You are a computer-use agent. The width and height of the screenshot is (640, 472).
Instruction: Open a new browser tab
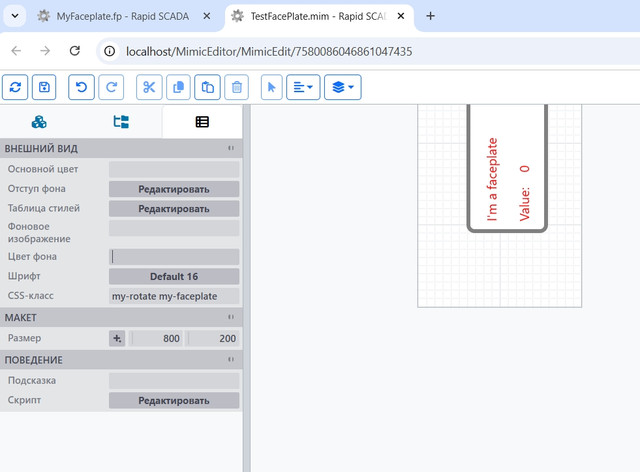(430, 16)
